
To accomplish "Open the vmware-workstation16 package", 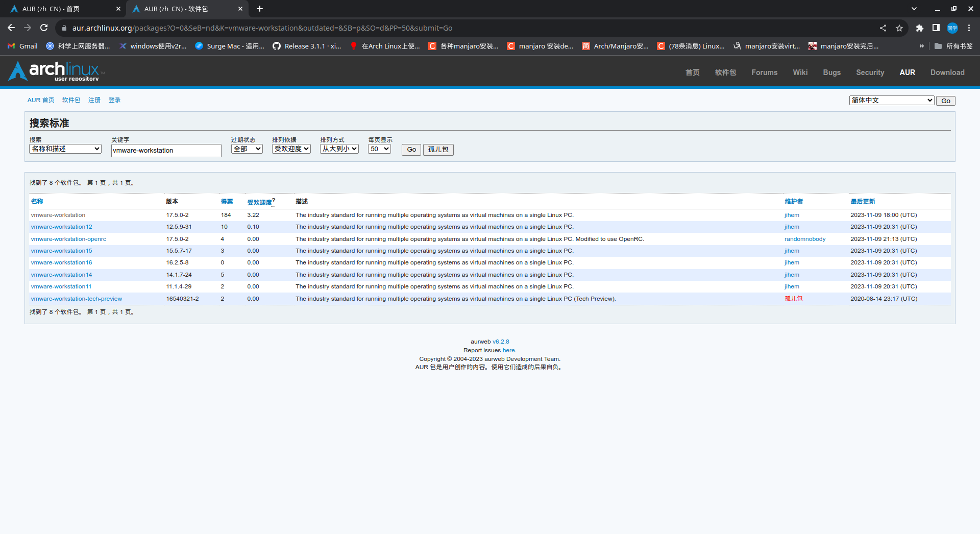I will 61,262.
